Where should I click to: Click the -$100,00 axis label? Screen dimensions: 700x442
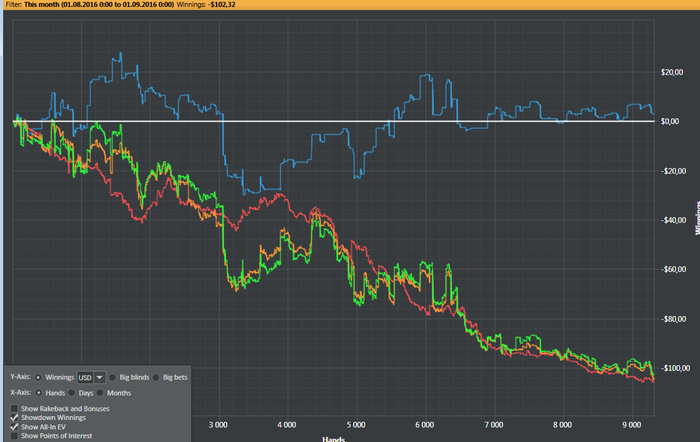(x=674, y=368)
